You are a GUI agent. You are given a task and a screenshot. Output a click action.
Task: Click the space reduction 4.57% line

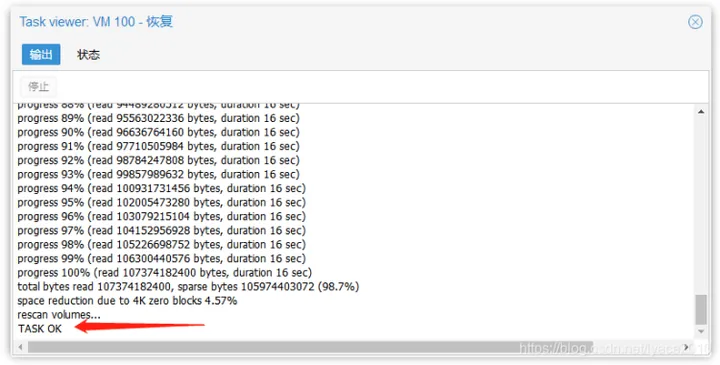[127, 301]
